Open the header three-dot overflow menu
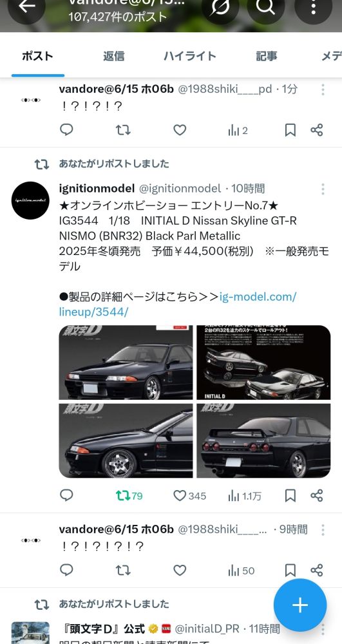342x644 pixels. click(x=313, y=6)
